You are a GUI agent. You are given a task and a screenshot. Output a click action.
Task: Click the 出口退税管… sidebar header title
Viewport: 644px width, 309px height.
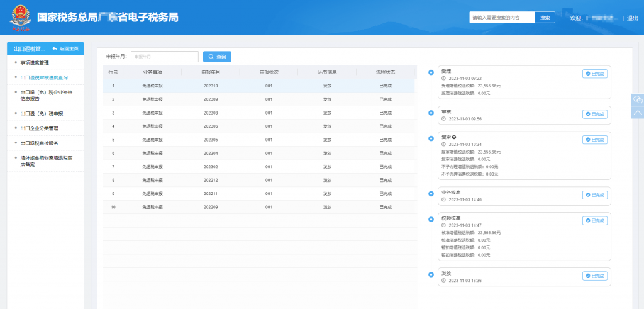coord(29,48)
